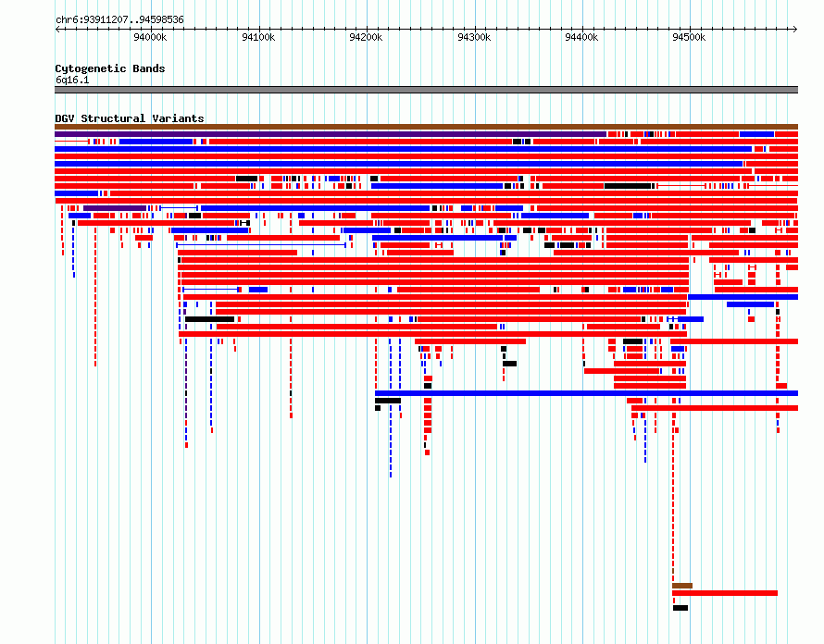Click the chr6:93911207..94598536 coordinates label
This screenshot has height=644, width=824.
pos(119,20)
